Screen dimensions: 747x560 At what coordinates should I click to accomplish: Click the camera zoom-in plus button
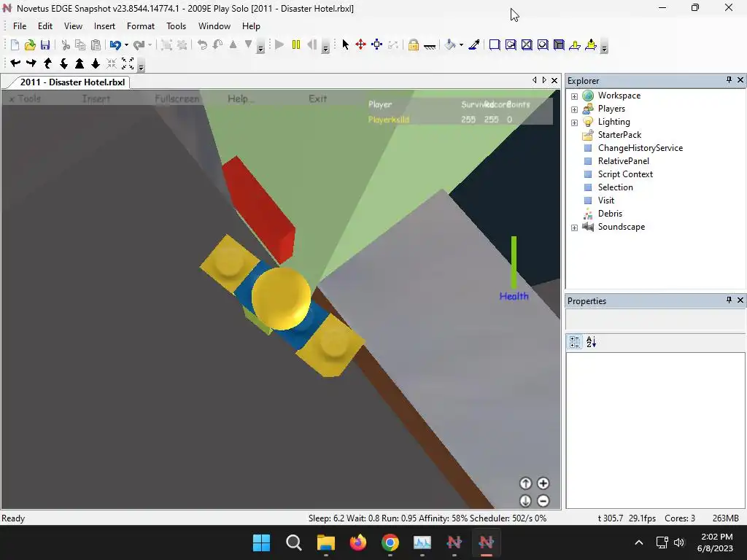[543, 483]
